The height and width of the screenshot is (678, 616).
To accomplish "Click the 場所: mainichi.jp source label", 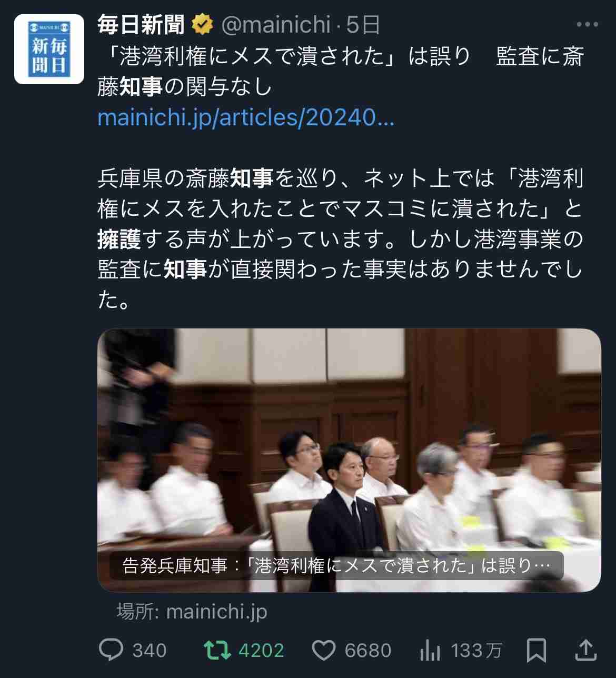I will click(192, 612).
